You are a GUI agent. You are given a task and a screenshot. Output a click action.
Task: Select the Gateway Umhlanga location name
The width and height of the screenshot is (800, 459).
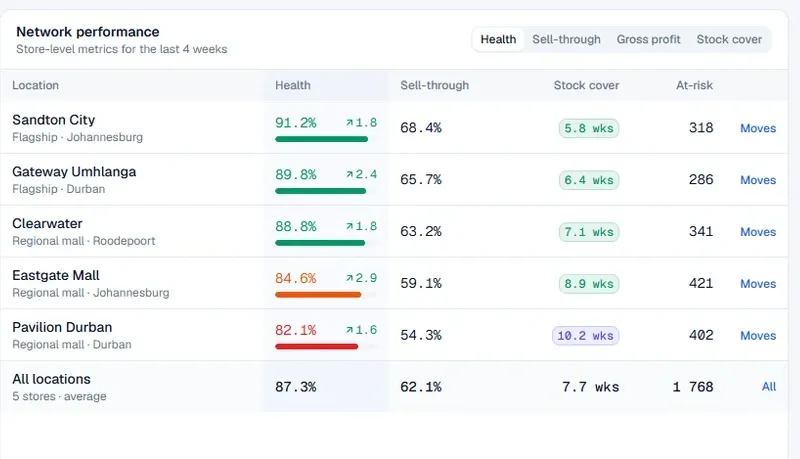tap(74, 172)
